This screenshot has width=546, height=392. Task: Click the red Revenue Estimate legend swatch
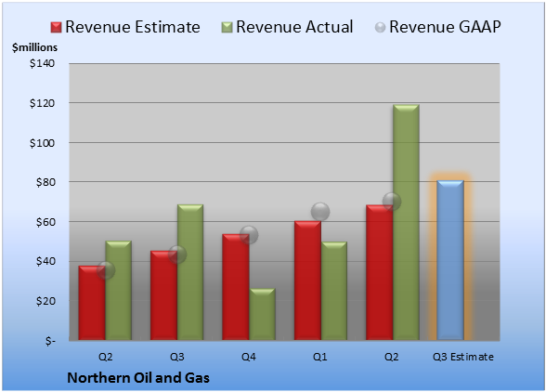[x=56, y=27]
